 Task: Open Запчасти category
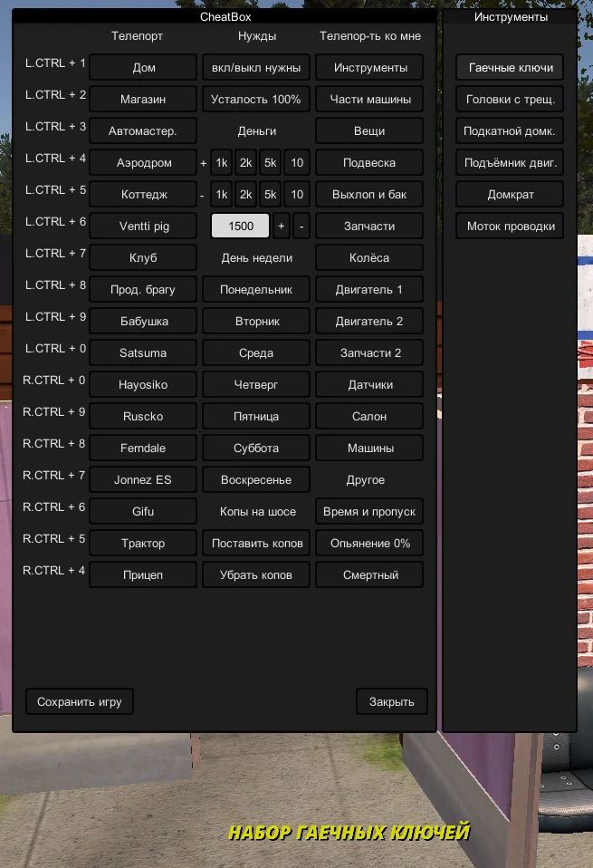click(x=369, y=226)
